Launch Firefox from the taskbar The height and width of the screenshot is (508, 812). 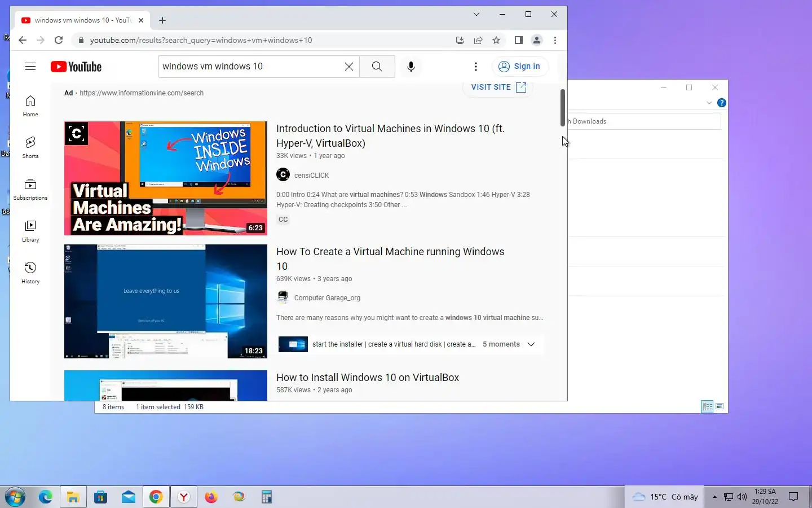211,497
